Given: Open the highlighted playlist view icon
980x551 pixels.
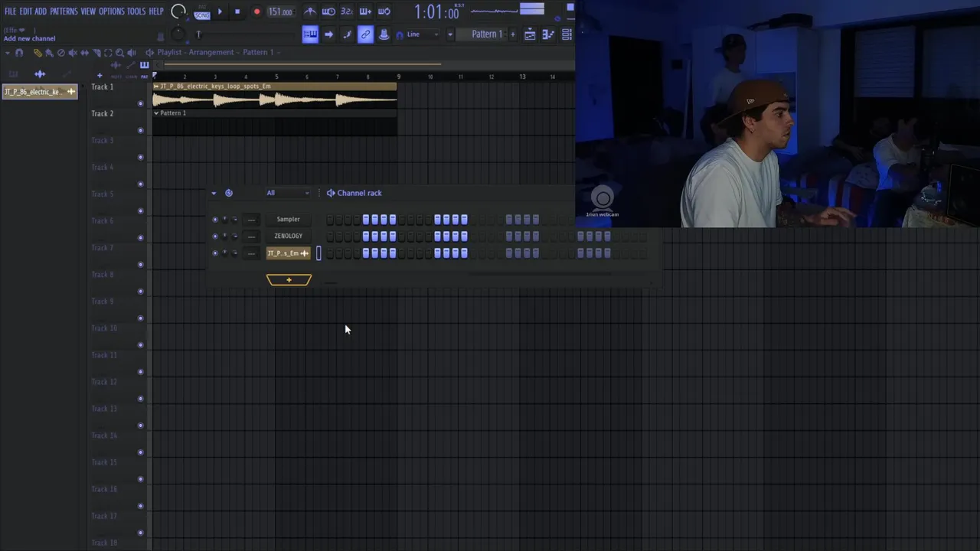Looking at the screenshot, I should pyautogui.click(x=309, y=34).
